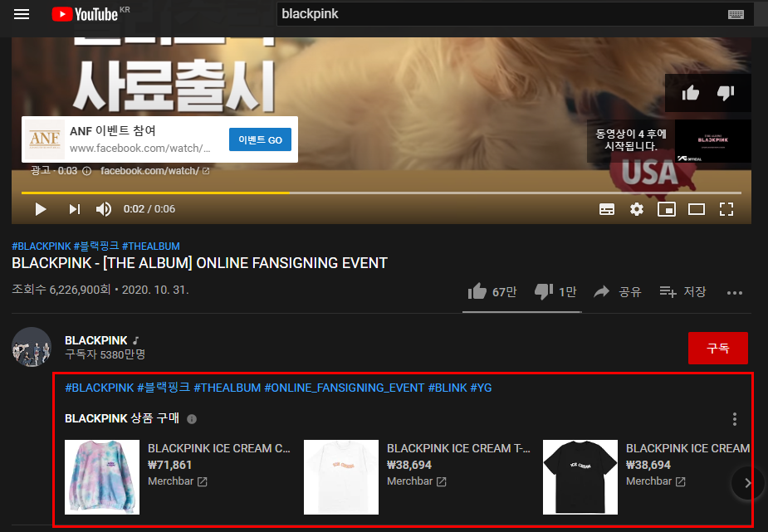Screen dimensions: 768x532
Task: Click the Next video icon
Action: point(74,208)
